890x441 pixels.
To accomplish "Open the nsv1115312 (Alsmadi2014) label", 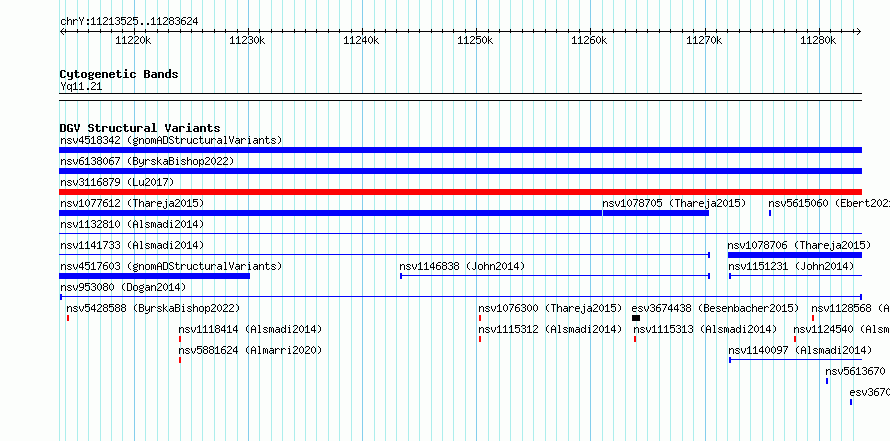I will [551, 329].
